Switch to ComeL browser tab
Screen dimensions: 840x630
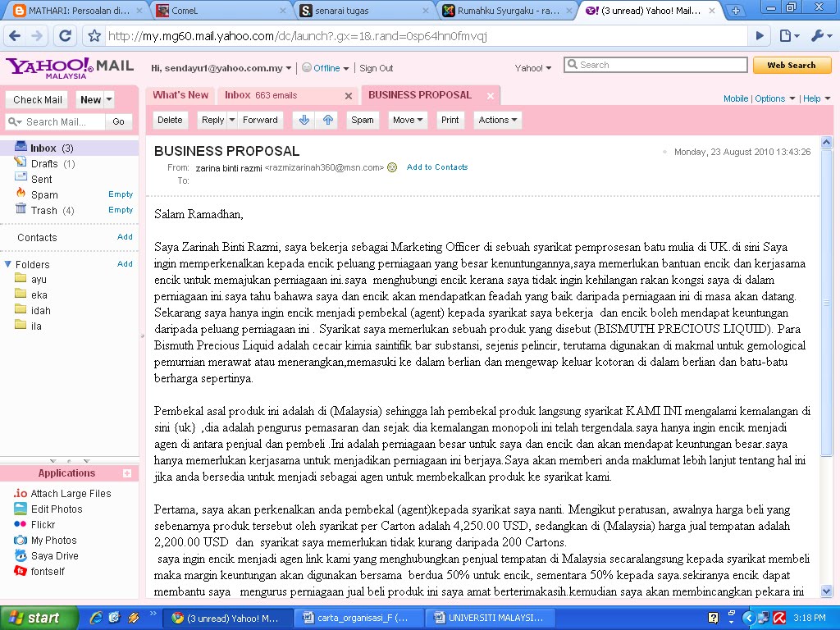221,10
